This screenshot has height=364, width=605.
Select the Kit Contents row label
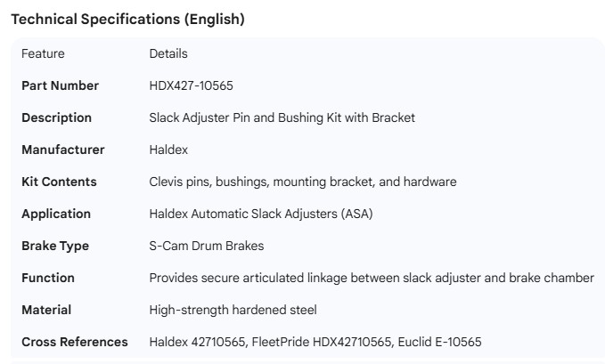[x=59, y=182]
